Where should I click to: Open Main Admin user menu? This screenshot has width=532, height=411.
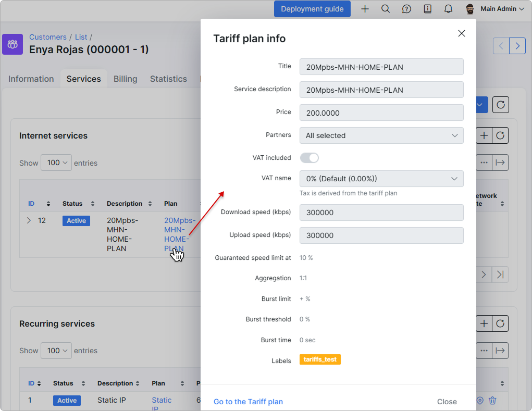click(496, 9)
